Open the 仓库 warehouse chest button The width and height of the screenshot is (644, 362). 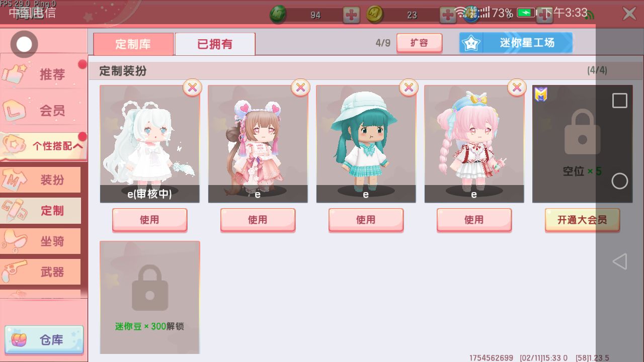click(x=44, y=340)
